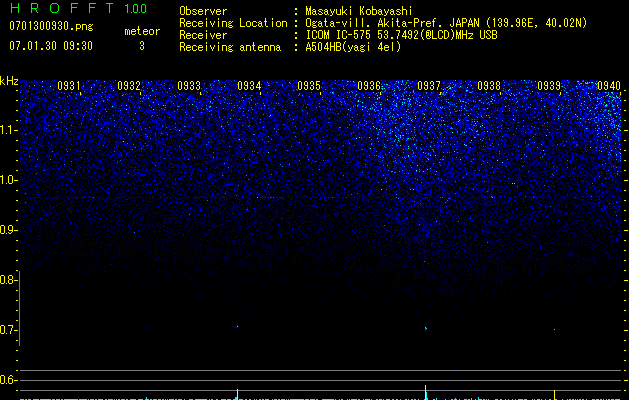Click the meteor count label
This screenshot has width=629, height=400.
click(142, 31)
